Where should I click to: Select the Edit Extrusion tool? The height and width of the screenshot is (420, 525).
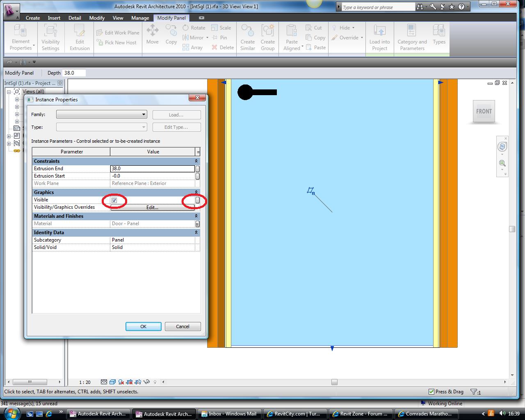tap(80, 37)
